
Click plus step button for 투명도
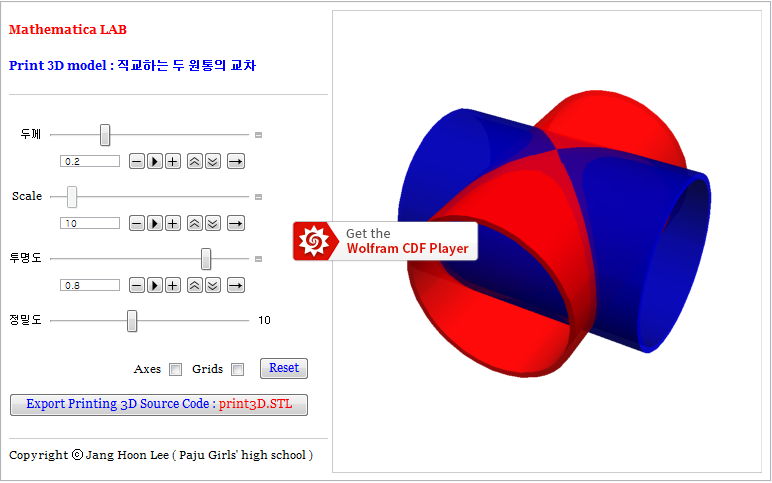[173, 285]
